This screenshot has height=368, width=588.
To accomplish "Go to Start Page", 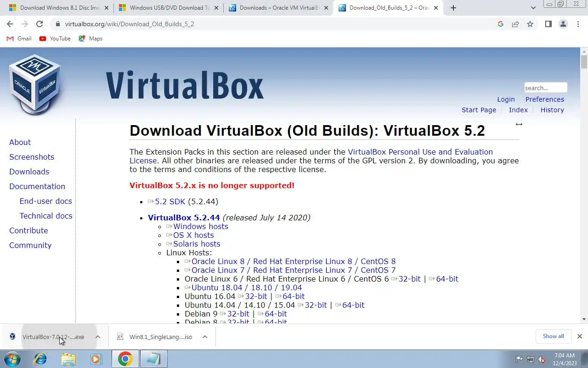I will coord(479,110).
